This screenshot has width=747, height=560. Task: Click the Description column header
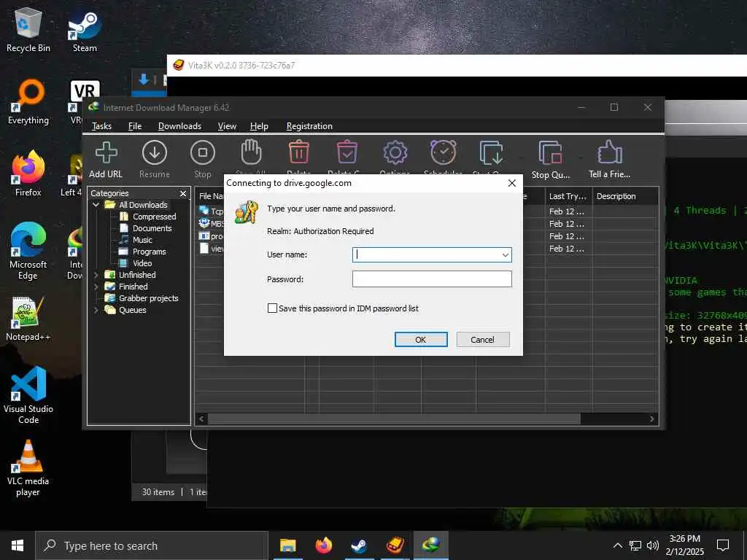(x=625, y=196)
